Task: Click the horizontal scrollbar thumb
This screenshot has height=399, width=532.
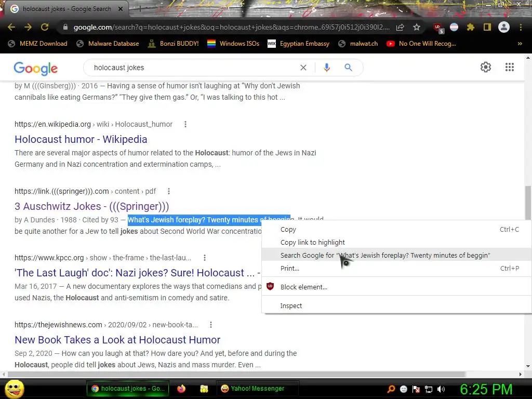Action: (x=236, y=374)
